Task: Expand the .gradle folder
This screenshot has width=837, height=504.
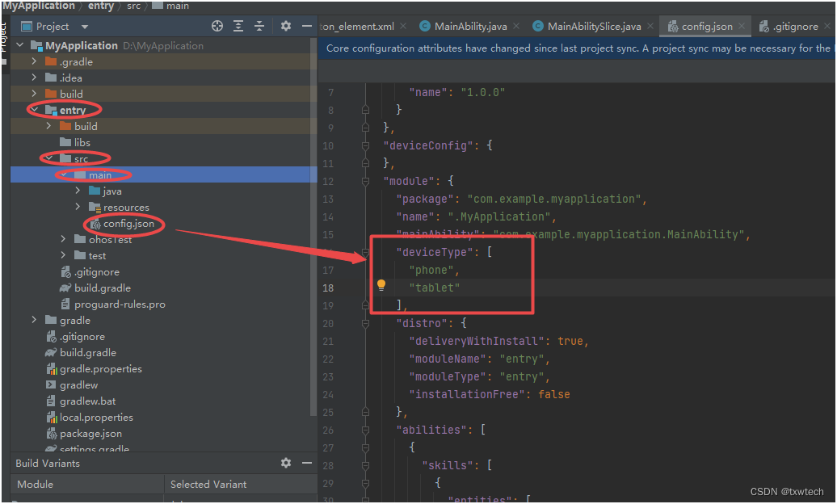Action: coord(34,61)
